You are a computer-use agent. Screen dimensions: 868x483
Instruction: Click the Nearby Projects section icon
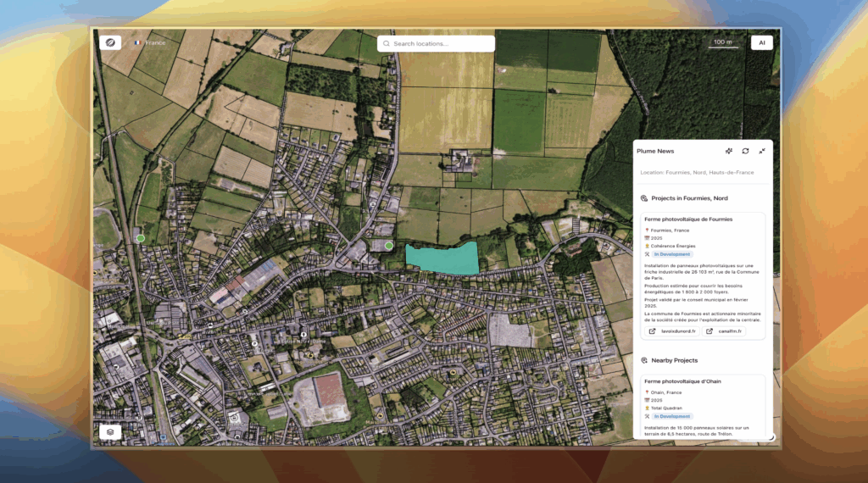click(x=644, y=360)
